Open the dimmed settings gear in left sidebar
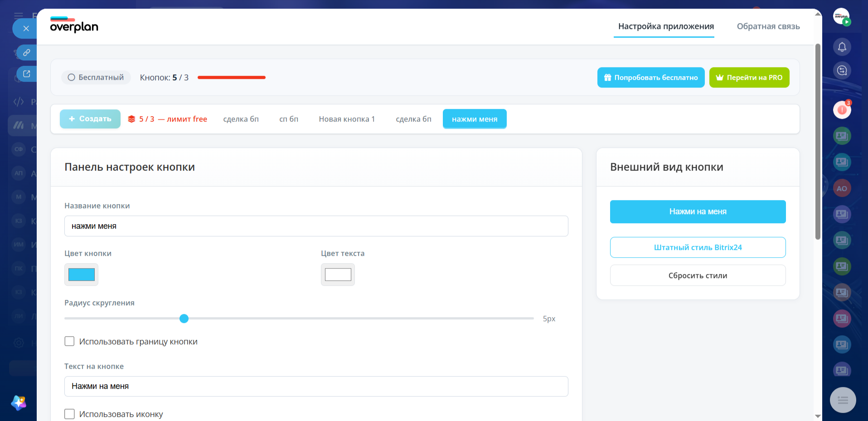The height and width of the screenshot is (421, 868). [x=19, y=343]
